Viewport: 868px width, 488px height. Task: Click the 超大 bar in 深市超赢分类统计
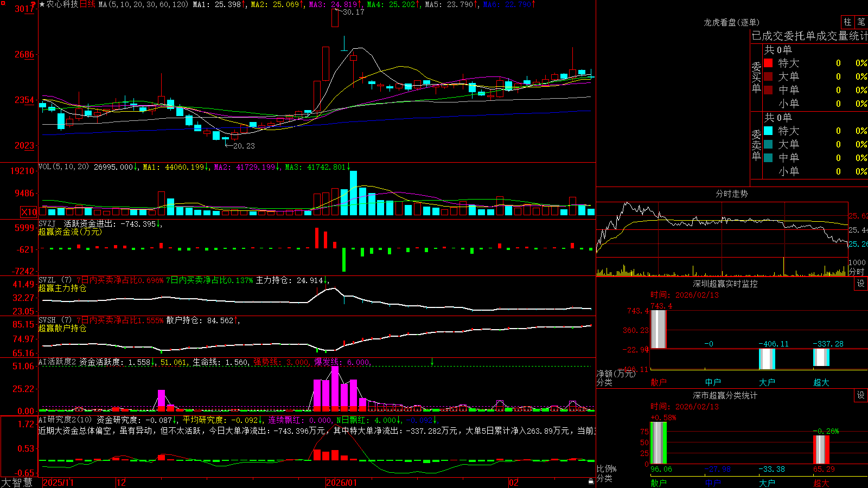coord(821,450)
